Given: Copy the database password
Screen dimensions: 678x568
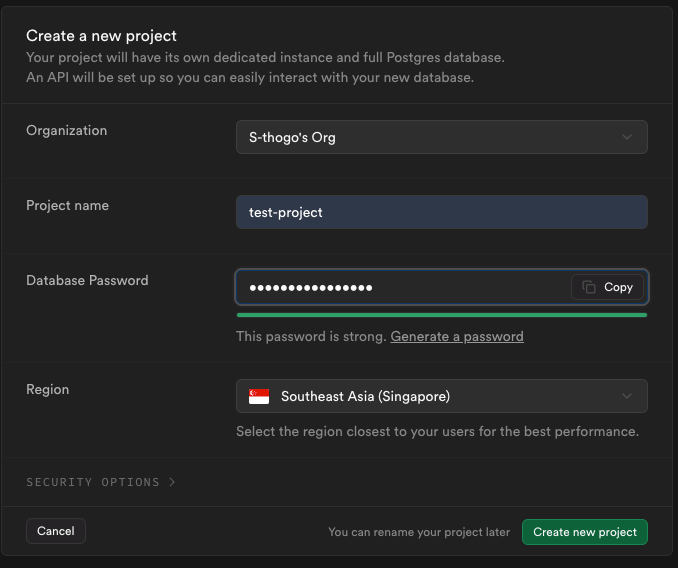Looking at the screenshot, I should point(608,287).
